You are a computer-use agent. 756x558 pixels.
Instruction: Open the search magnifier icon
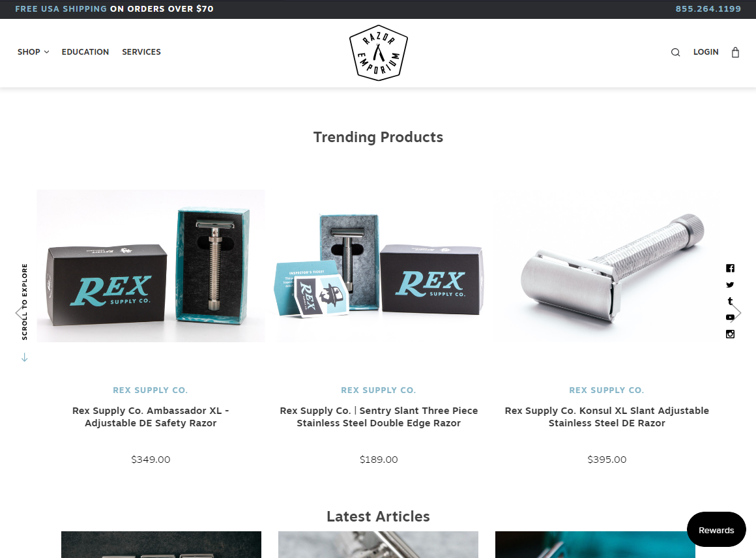coord(675,52)
